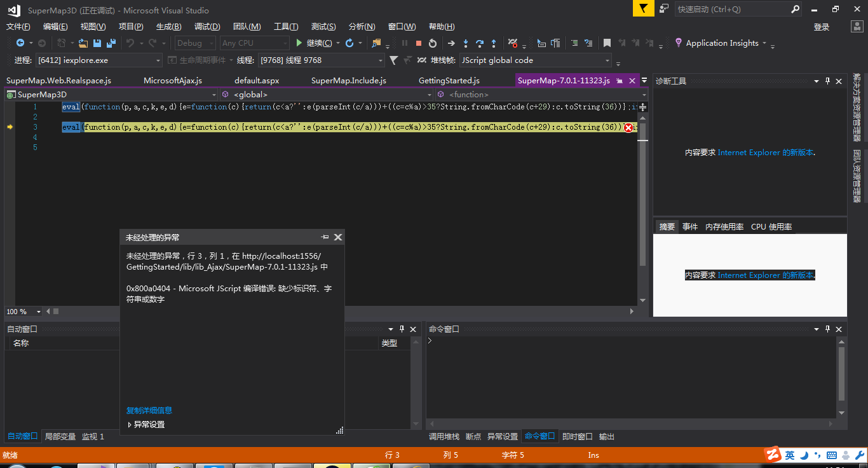Open the 工具(T) menu
868x468 pixels.
(286, 27)
